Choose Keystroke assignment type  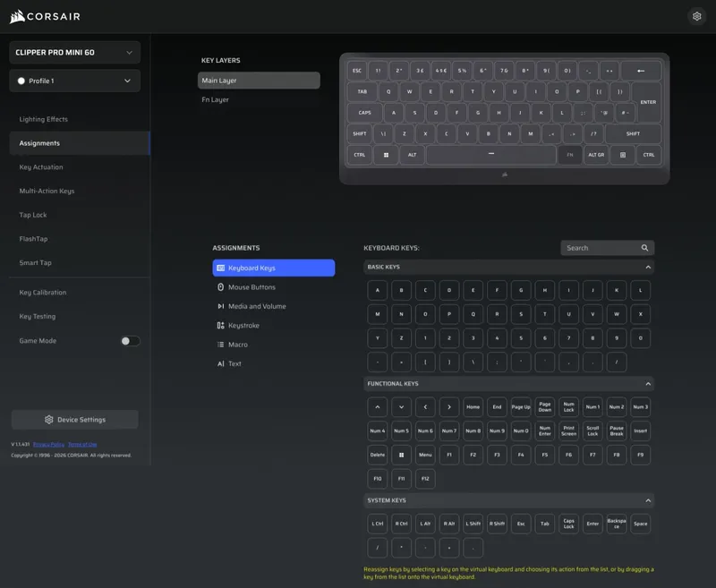(x=274, y=326)
